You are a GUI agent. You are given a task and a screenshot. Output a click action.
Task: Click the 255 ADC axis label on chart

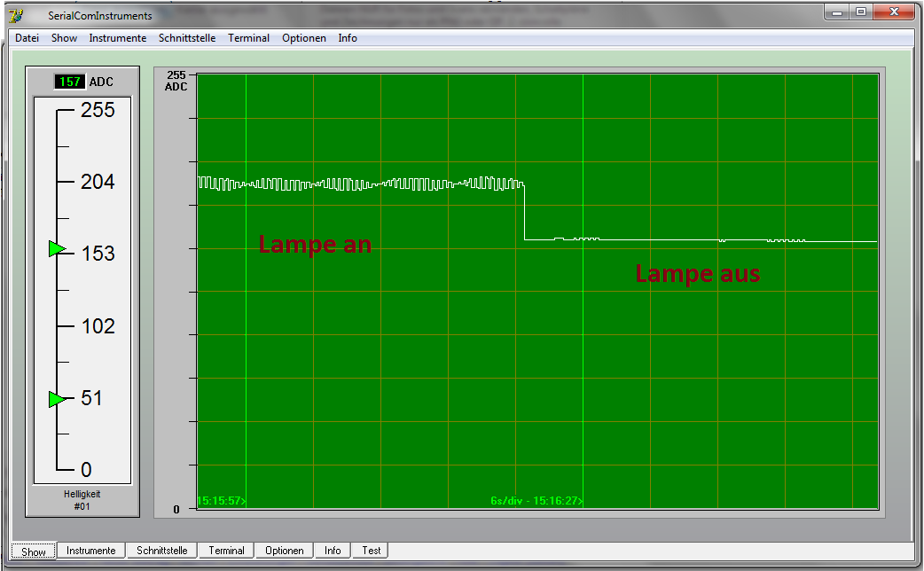coord(176,81)
